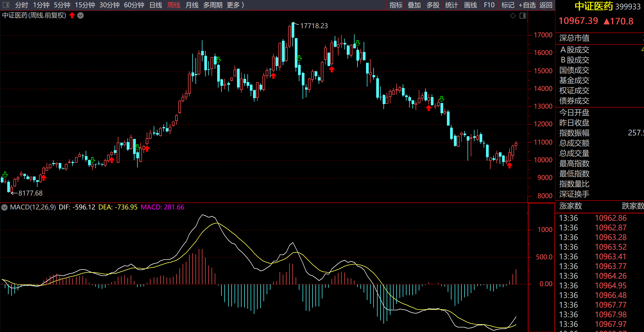644x332 pixels.
Task: Click the 500.0 MACD axis label
Action: 544,257
